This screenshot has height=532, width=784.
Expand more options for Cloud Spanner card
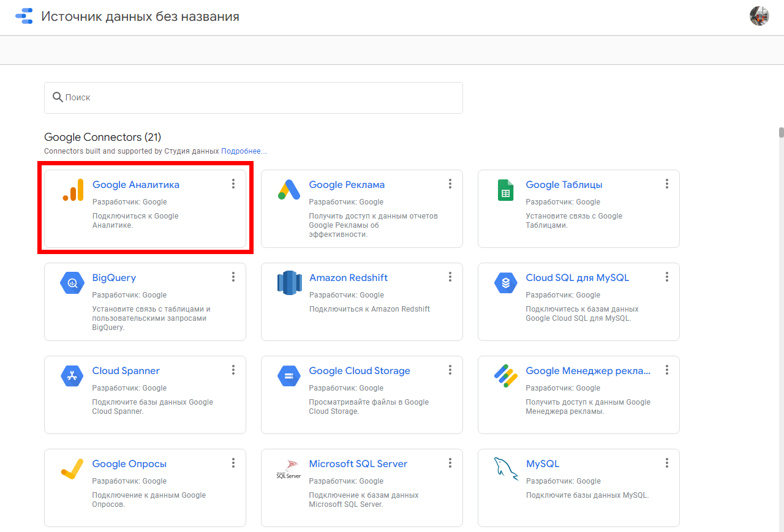tap(233, 370)
